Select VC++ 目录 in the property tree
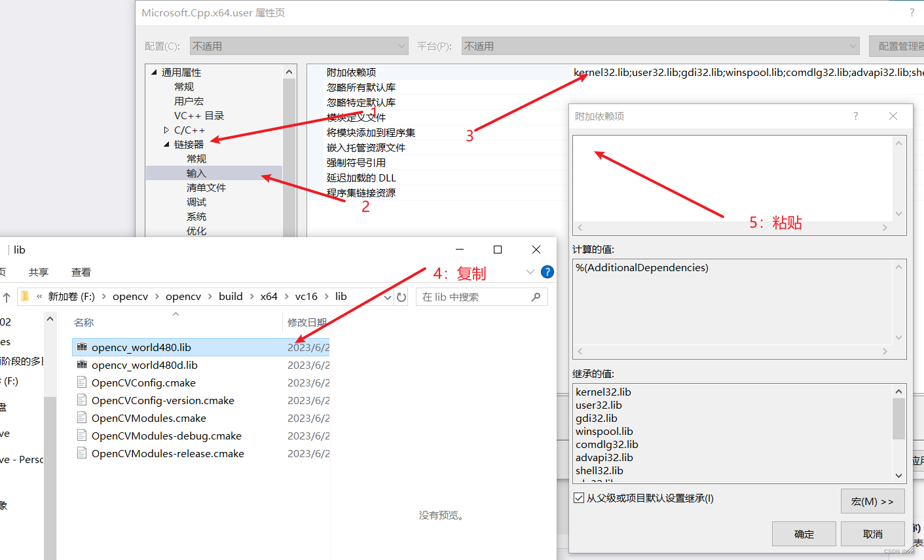Image resolution: width=924 pixels, height=560 pixels. (x=199, y=116)
